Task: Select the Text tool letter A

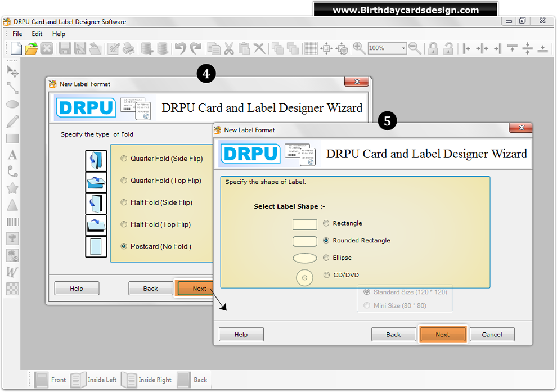Action: click(x=12, y=155)
